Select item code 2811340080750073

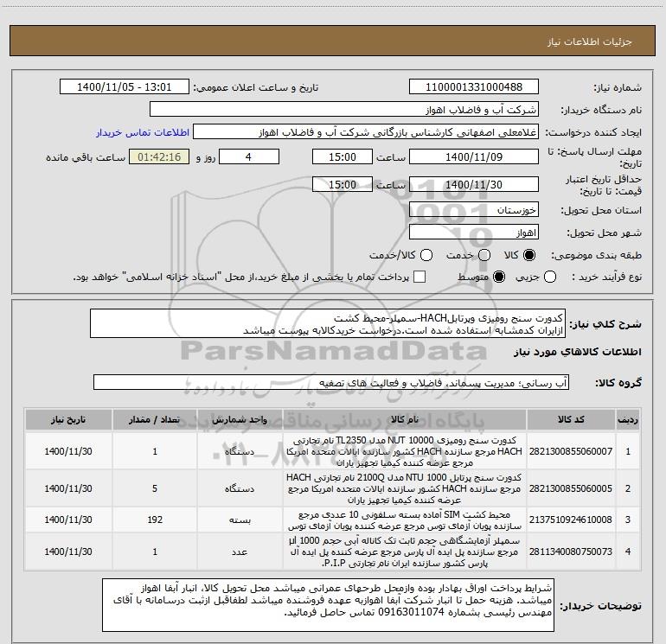(x=571, y=552)
